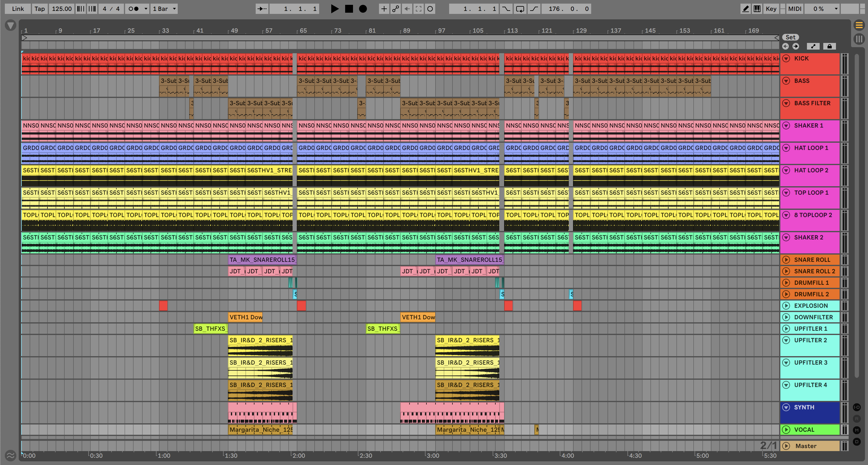Unfold the SNARE ROLL track
This screenshot has width=868, height=465.
pyautogui.click(x=786, y=260)
